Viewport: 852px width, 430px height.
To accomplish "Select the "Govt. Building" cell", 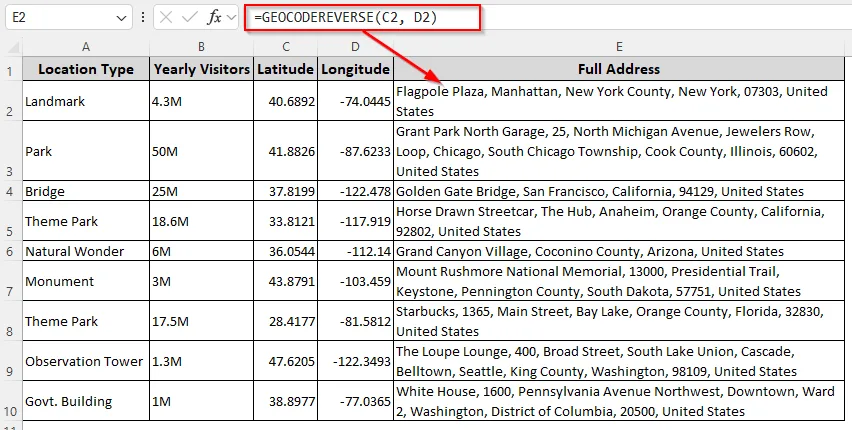I will (x=86, y=401).
